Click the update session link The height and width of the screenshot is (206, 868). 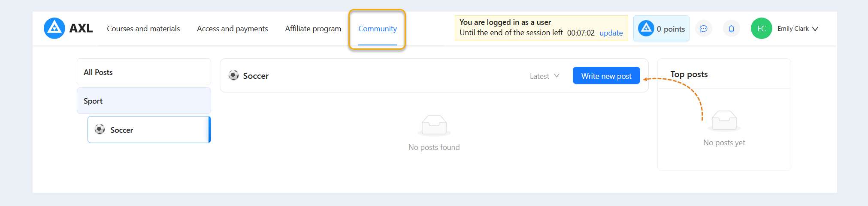[611, 33]
